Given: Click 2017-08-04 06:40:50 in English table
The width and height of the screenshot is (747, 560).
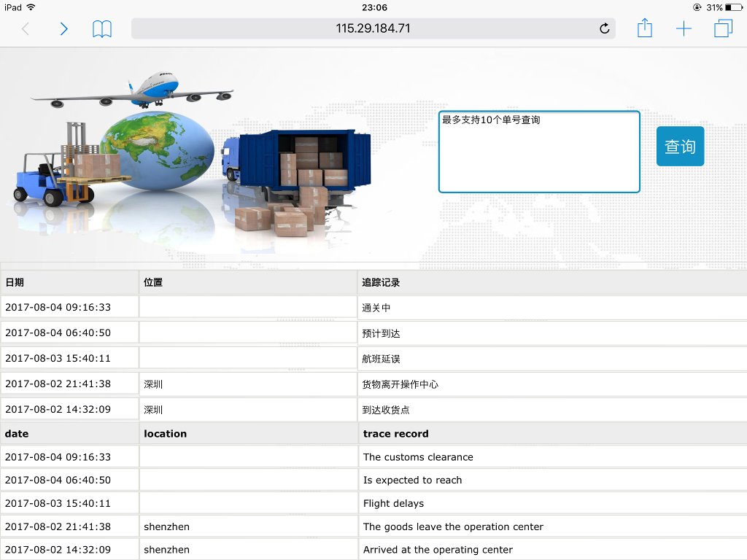Looking at the screenshot, I should tap(58, 480).
